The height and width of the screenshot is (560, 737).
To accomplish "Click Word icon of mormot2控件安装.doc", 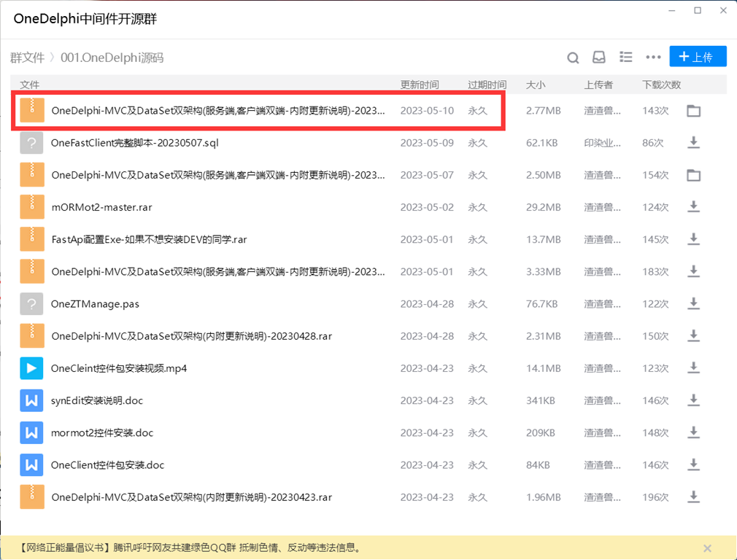I will 31,432.
